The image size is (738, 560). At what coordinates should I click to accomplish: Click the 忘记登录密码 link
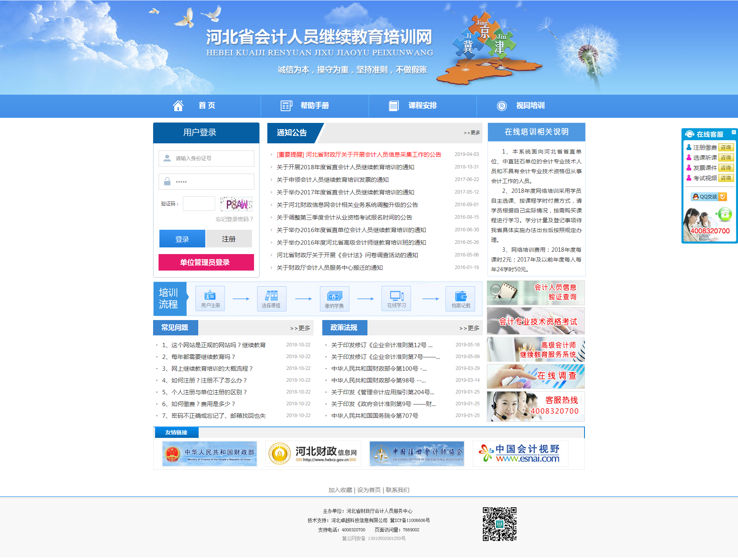coord(234,219)
